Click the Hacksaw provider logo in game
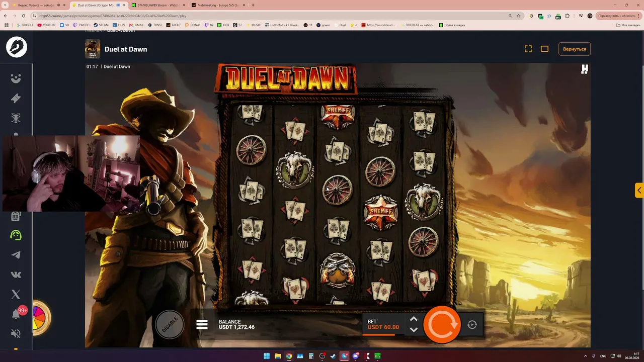The height and width of the screenshot is (362, 644). click(x=584, y=69)
